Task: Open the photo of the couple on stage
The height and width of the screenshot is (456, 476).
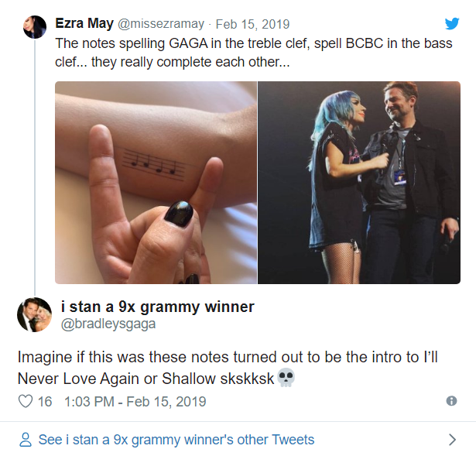Action: click(x=359, y=182)
